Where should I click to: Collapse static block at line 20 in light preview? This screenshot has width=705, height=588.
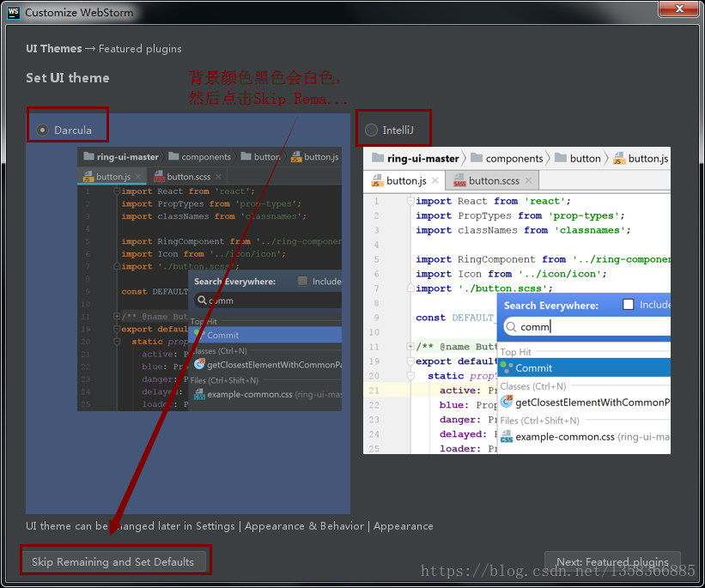tap(410, 375)
